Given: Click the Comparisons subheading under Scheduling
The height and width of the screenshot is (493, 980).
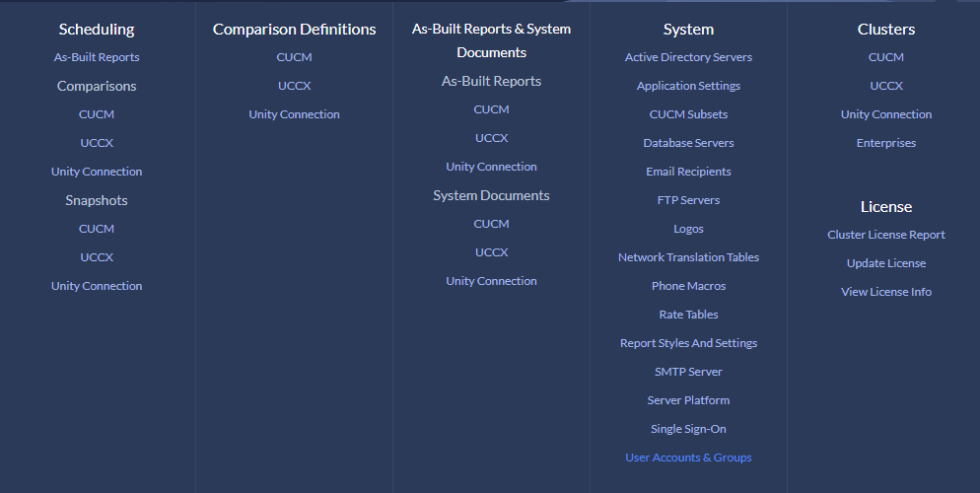Looking at the screenshot, I should tap(97, 86).
